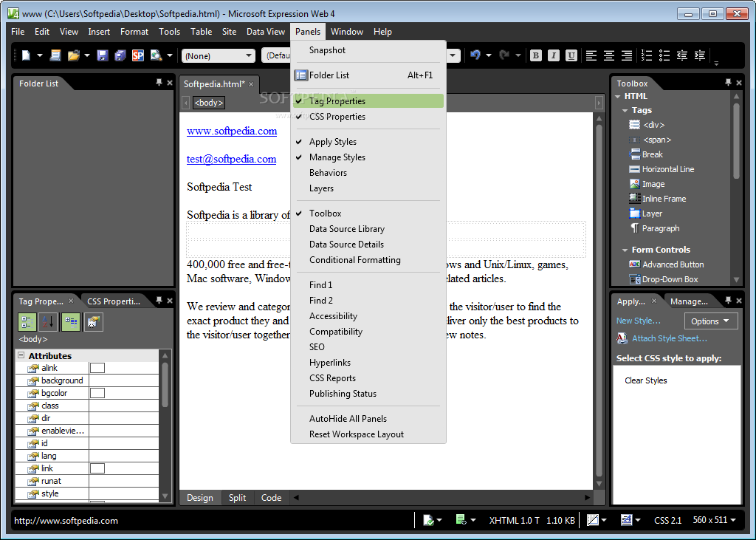756x540 pixels.
Task: Center text using toolbar icon
Action: tap(609, 55)
